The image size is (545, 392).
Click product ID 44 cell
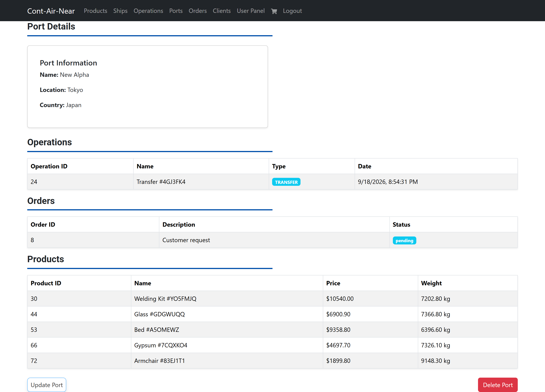click(79, 314)
